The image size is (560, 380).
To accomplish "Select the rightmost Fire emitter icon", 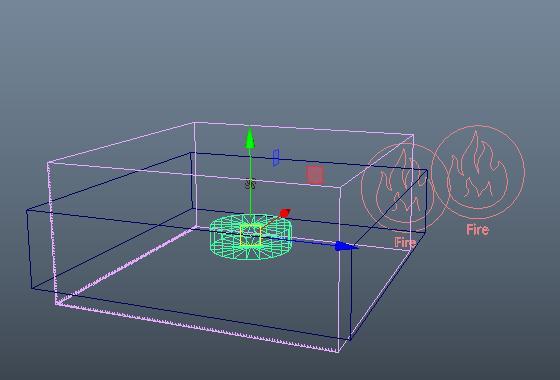I will [478, 172].
